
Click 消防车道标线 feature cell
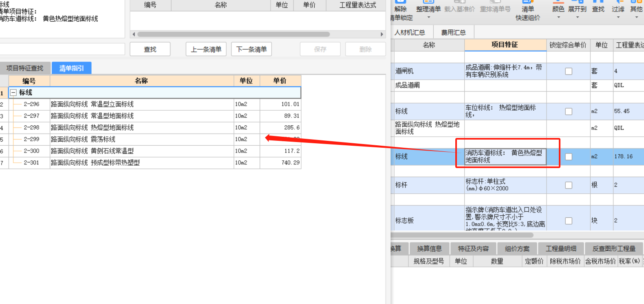pos(505,157)
